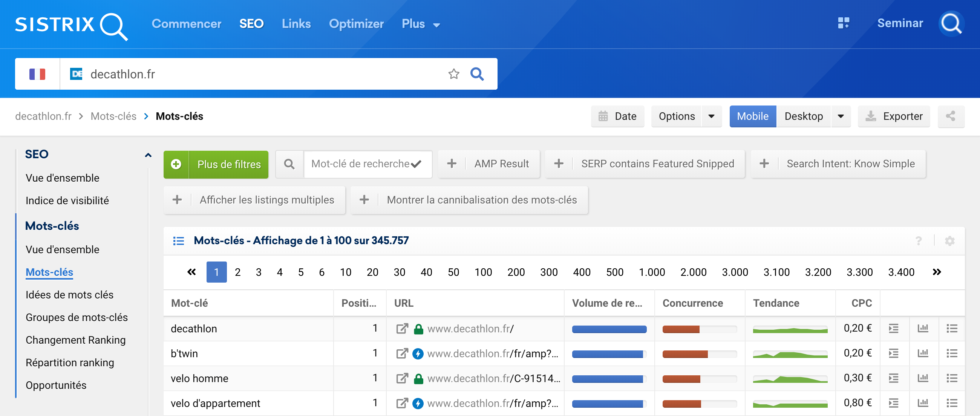Open the dropdown arrow next to Desktop
Viewport: 980px width, 416px height.
841,116
